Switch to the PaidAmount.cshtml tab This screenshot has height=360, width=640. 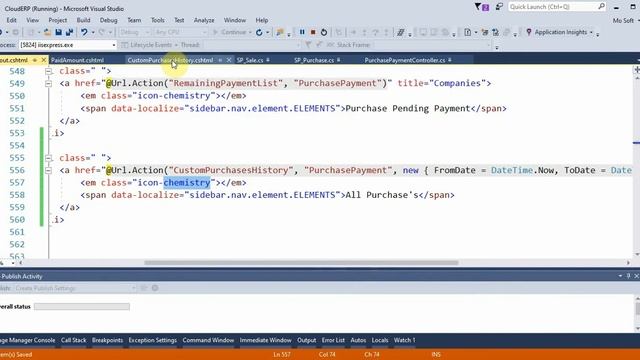pos(77,60)
